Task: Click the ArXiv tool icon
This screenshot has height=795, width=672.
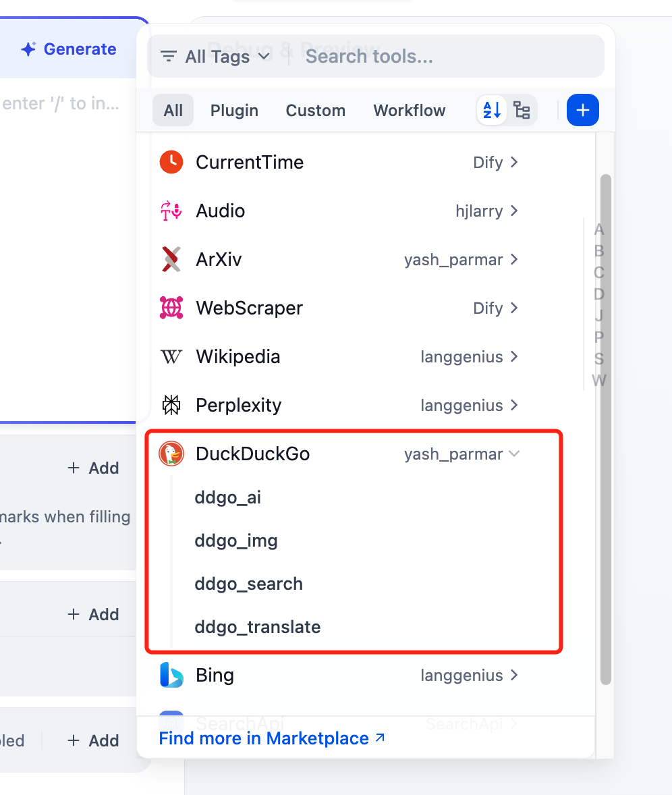Action: pyautogui.click(x=171, y=259)
